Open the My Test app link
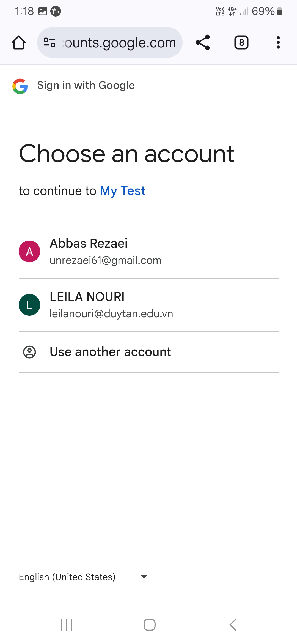 click(x=123, y=191)
